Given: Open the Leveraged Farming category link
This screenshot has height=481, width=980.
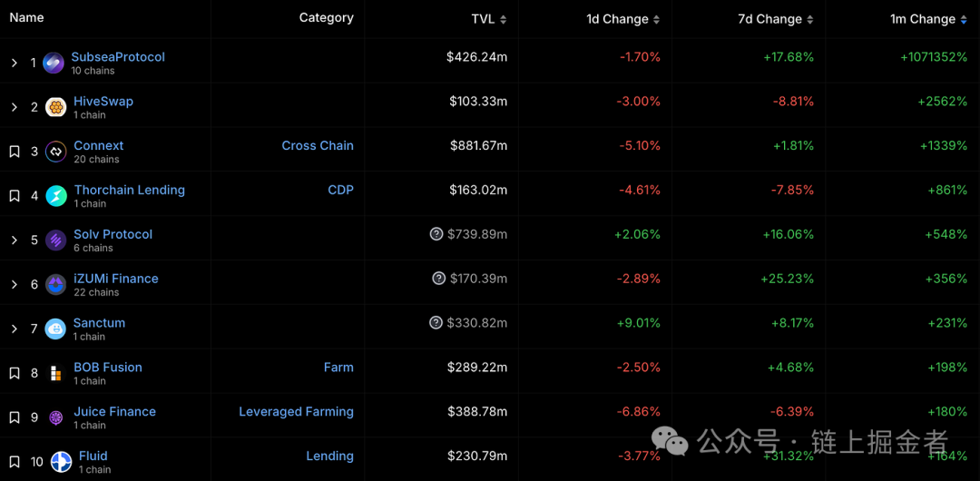Looking at the screenshot, I should click(x=296, y=412).
